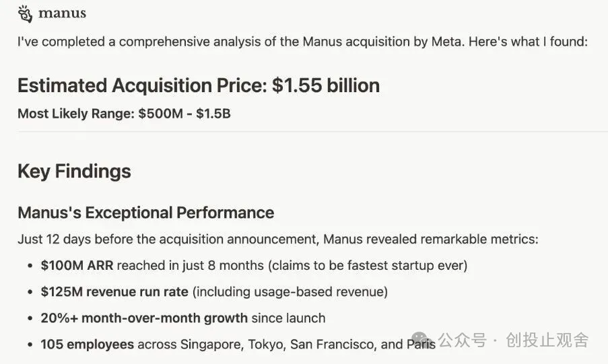The width and height of the screenshot is (608, 364).
Task: Select the manus wordmark at top
Action: [62, 13]
